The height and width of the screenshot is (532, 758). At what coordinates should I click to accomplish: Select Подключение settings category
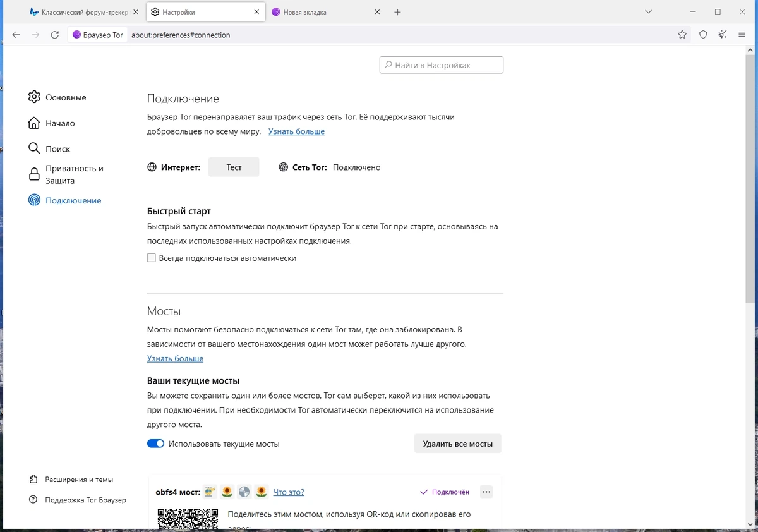(73, 200)
